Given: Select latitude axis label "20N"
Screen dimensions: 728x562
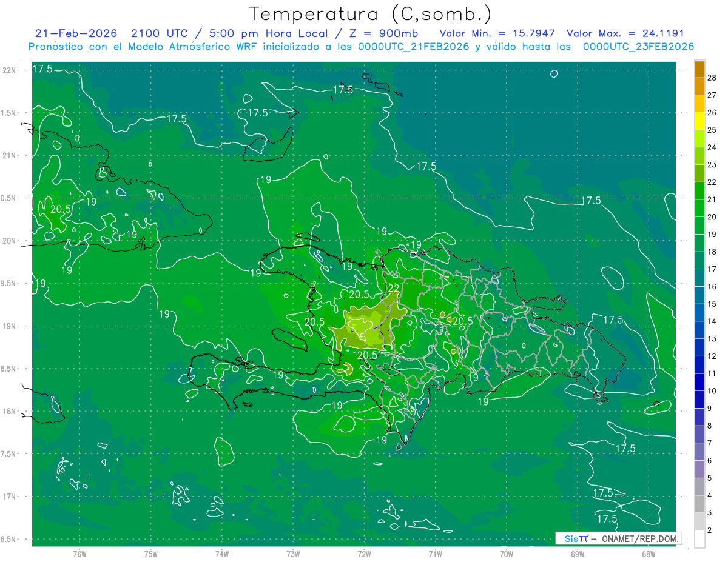Looking at the screenshot, I should (10, 241).
